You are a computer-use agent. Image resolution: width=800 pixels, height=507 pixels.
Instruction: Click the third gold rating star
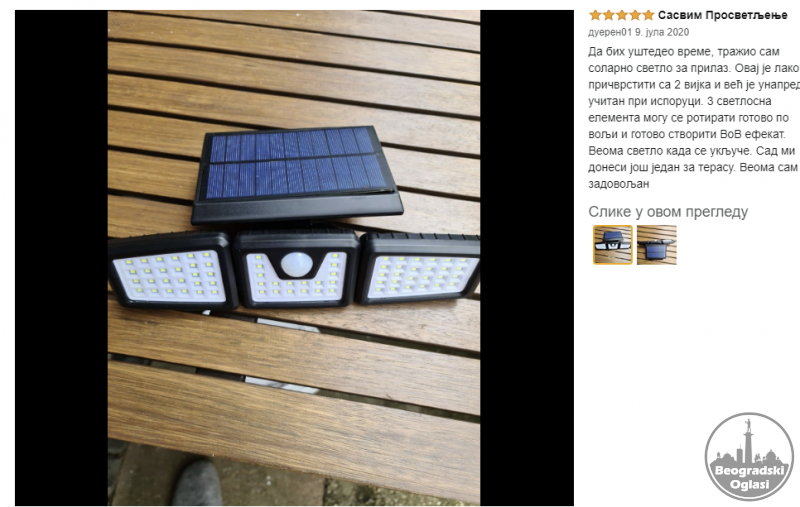point(621,15)
